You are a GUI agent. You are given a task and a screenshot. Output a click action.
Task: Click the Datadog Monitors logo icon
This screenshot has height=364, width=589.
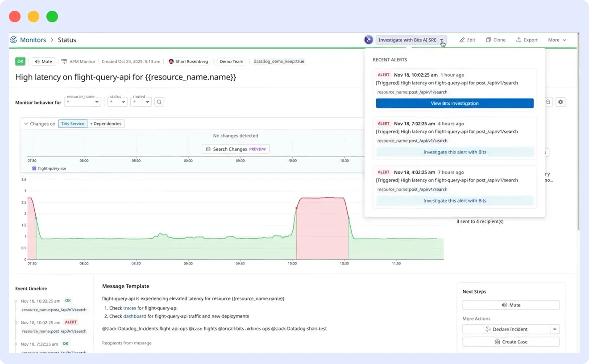13,40
